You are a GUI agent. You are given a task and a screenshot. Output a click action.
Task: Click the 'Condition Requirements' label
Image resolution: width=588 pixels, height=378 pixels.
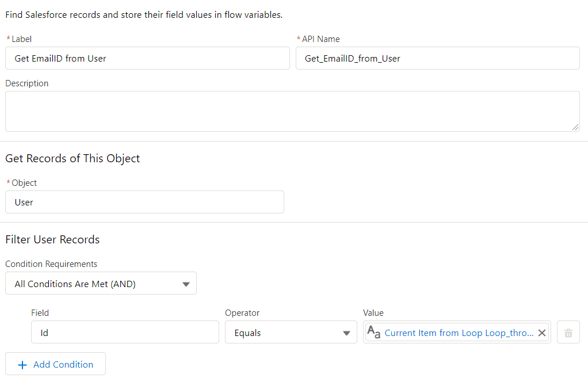[x=51, y=264]
